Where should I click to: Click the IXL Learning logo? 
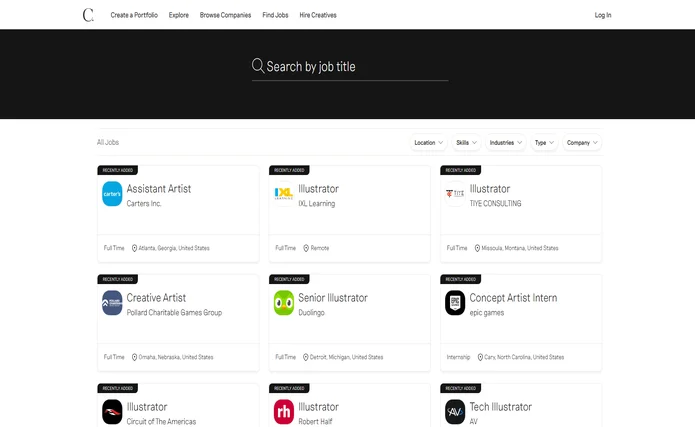pyautogui.click(x=284, y=194)
